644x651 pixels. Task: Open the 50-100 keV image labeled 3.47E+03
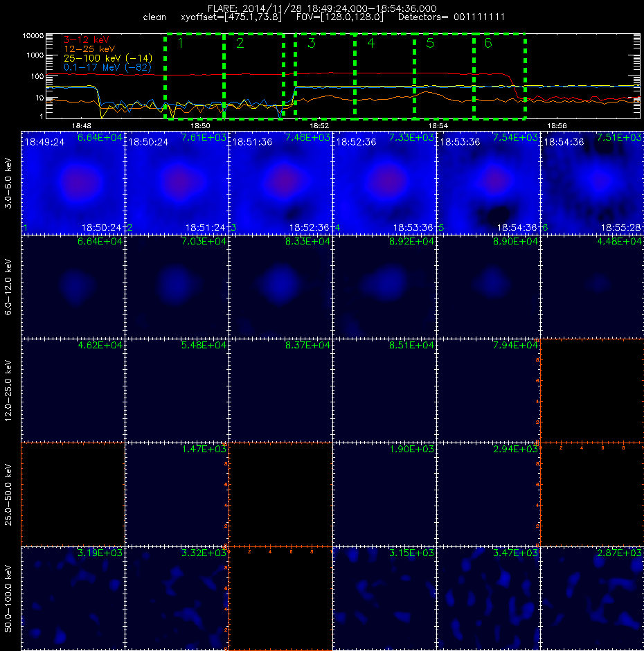[x=488, y=598]
